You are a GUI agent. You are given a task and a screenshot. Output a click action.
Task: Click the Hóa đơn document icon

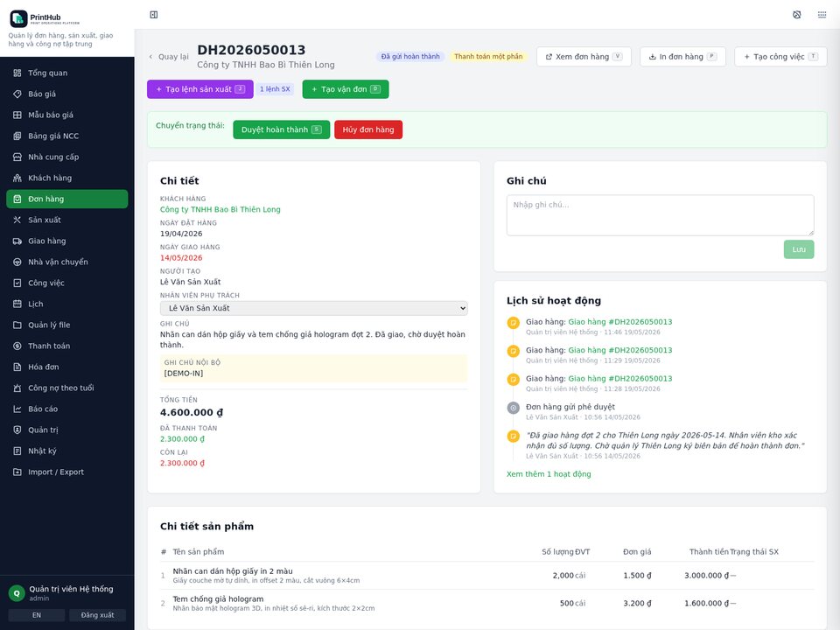(17, 367)
